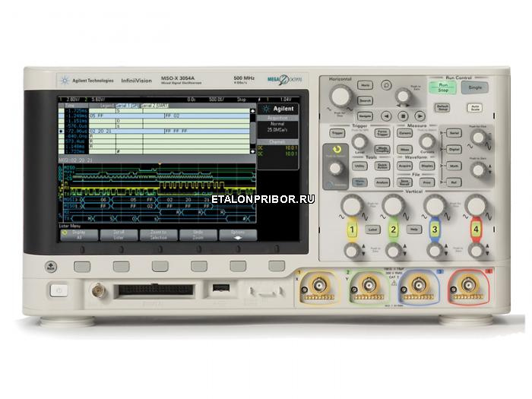Select the Display All softkey
This screenshot has width=532, height=399.
(81, 235)
